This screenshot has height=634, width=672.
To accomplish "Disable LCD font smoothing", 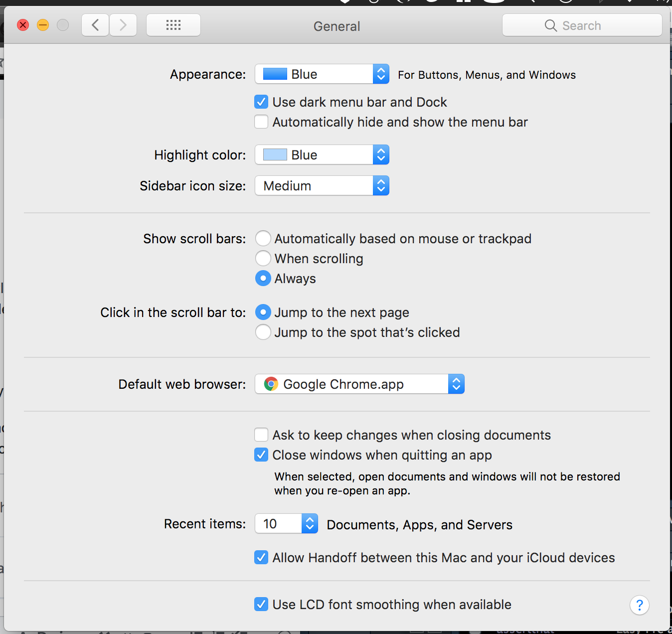I will pyautogui.click(x=261, y=604).
